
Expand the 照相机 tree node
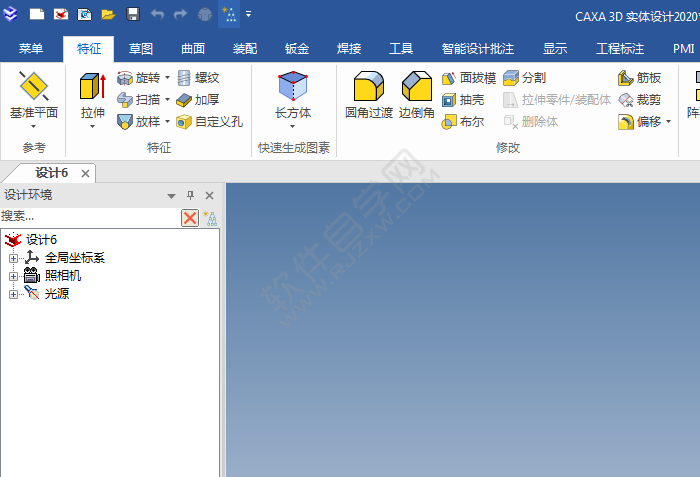click(13, 276)
